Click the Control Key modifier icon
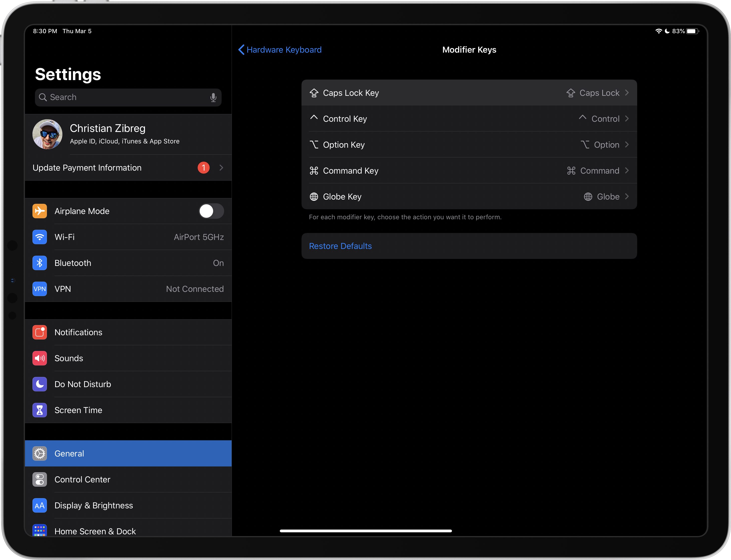Image resolution: width=731 pixels, height=560 pixels. [x=314, y=118]
